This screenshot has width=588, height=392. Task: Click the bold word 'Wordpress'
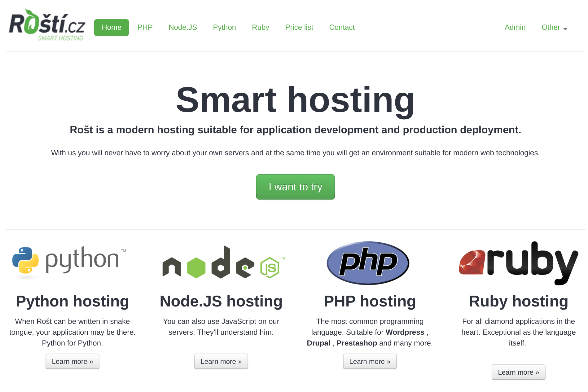405,332
